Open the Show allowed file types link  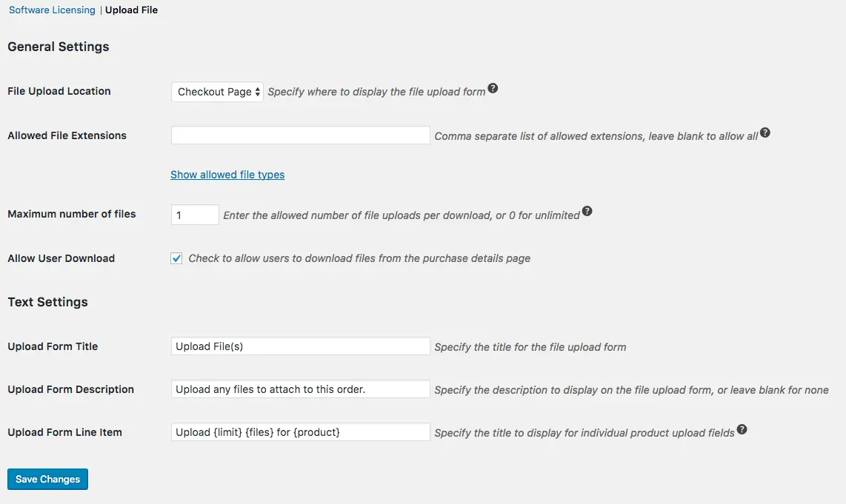coord(227,175)
